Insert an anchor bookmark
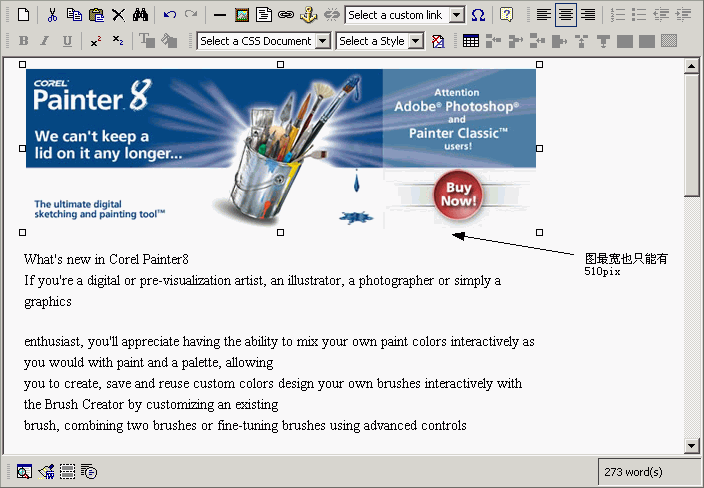Viewport: 704px width, 488px height. pyautogui.click(x=308, y=15)
